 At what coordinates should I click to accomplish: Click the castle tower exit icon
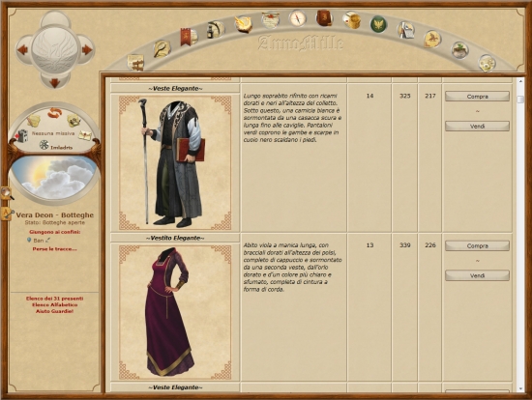point(21,136)
